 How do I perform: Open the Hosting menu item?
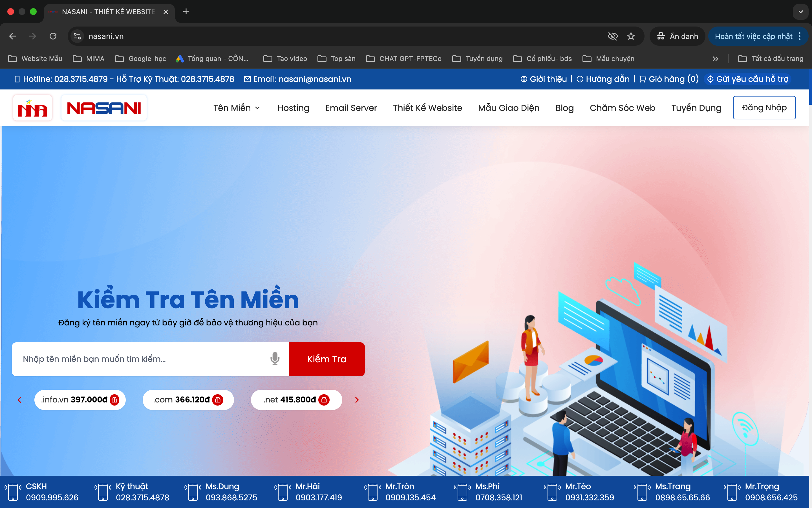pyautogui.click(x=293, y=108)
